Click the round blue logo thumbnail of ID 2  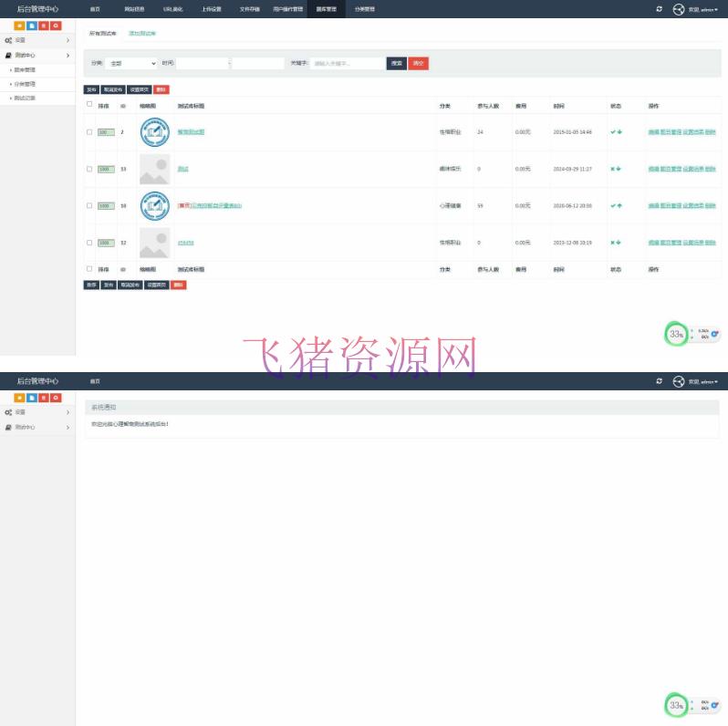[x=154, y=132]
